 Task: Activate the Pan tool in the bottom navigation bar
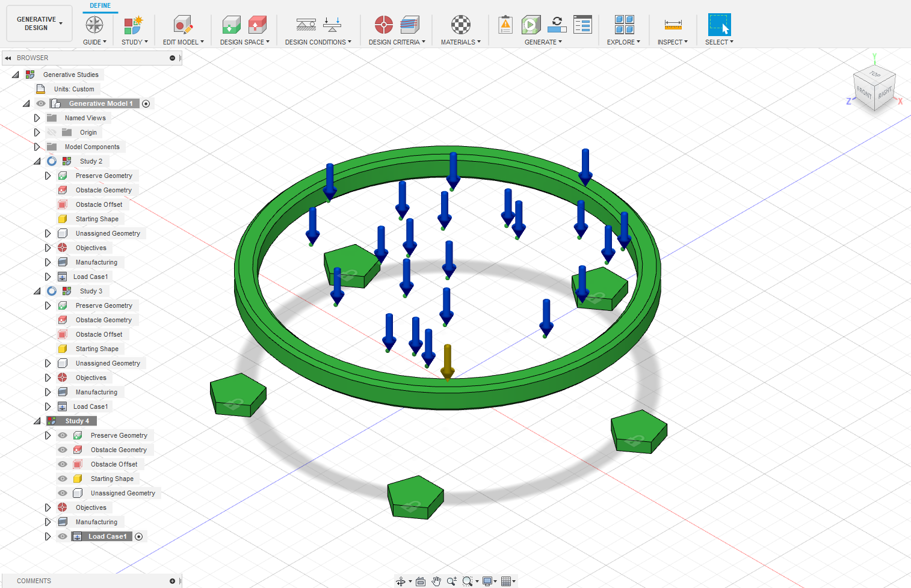tap(437, 581)
